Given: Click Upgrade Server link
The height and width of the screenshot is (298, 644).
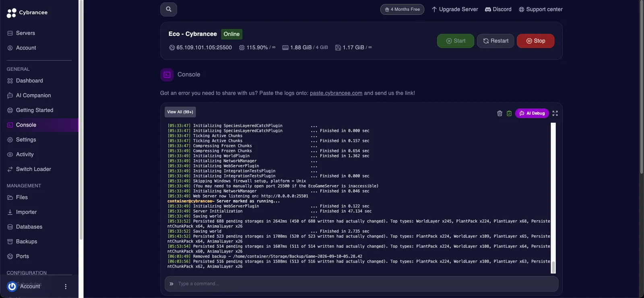Looking at the screenshot, I should pos(455,9).
